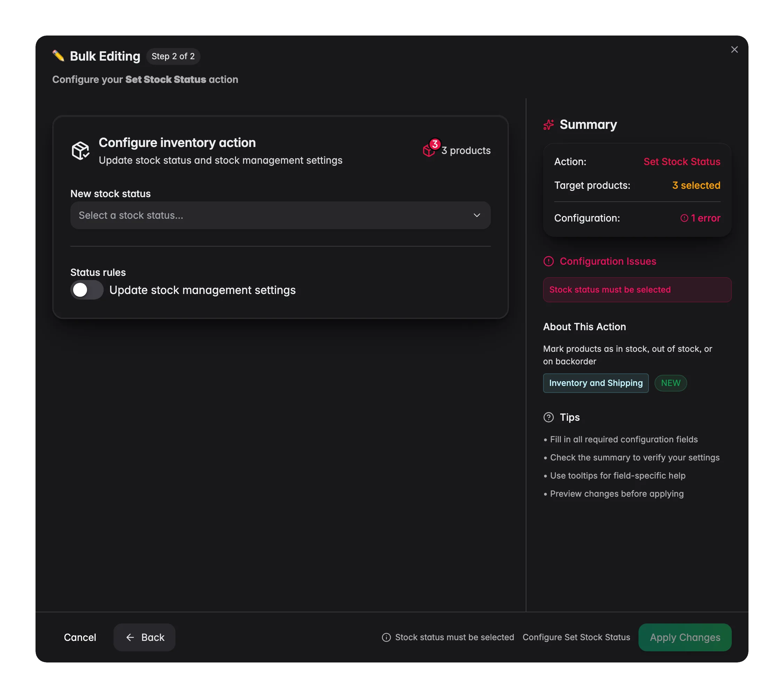Click 'Set Stock Status' in Summary

(x=682, y=162)
